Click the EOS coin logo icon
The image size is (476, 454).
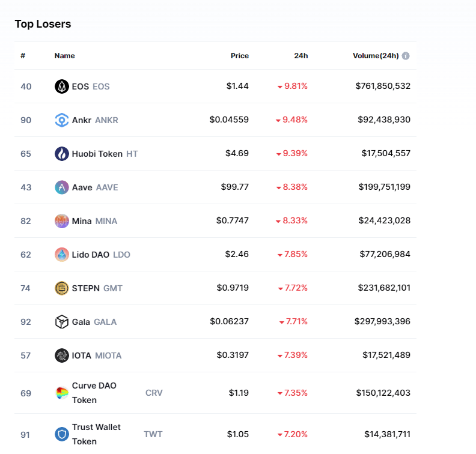point(62,86)
